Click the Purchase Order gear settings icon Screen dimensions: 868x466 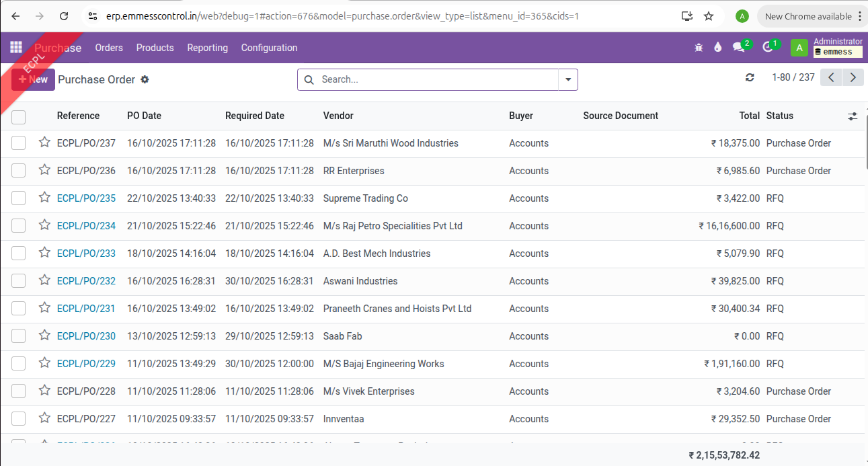(x=145, y=79)
